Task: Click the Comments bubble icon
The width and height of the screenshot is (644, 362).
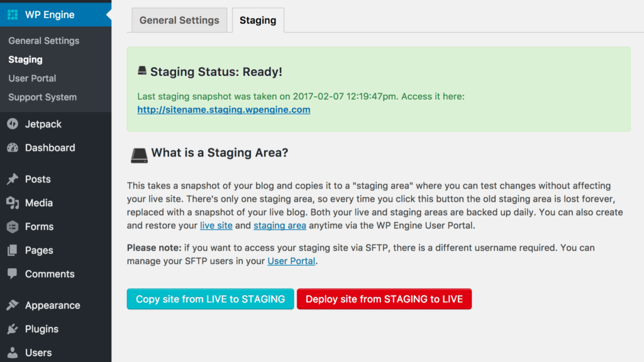Action: tap(13, 274)
